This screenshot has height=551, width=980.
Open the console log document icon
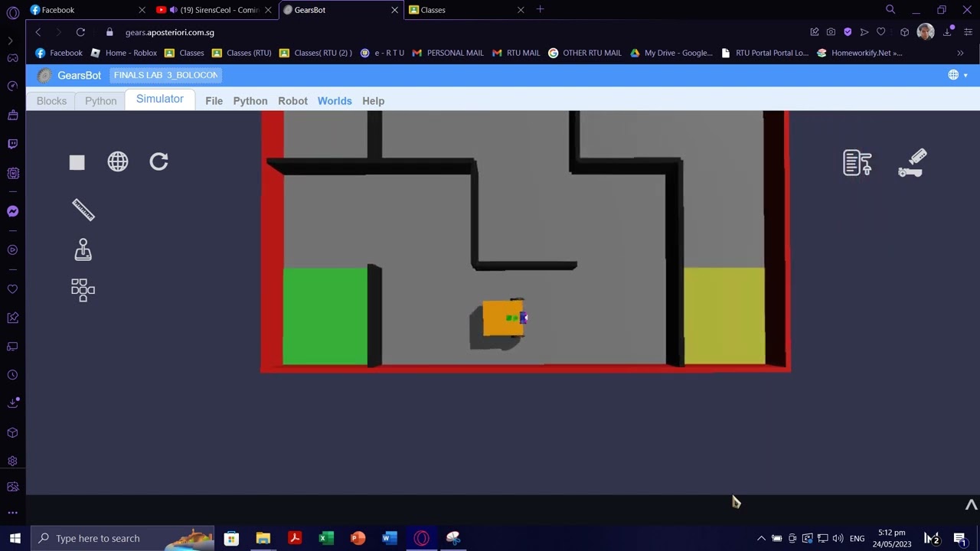(857, 162)
